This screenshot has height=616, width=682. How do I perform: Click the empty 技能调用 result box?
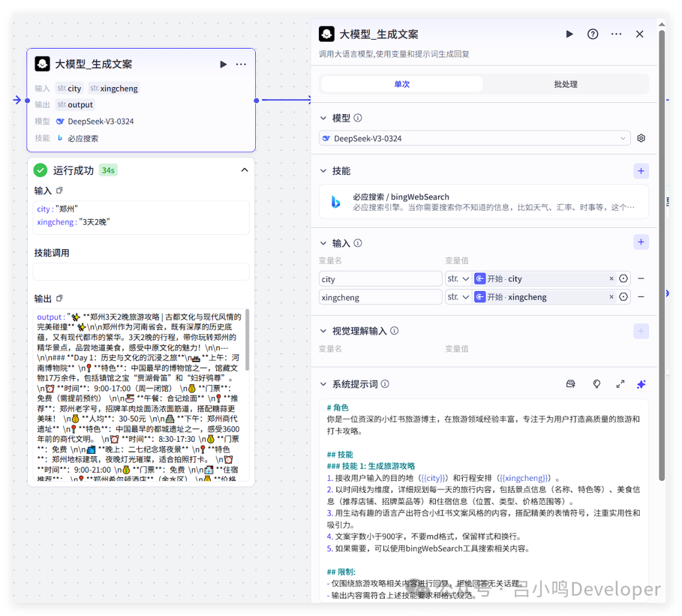(141, 271)
